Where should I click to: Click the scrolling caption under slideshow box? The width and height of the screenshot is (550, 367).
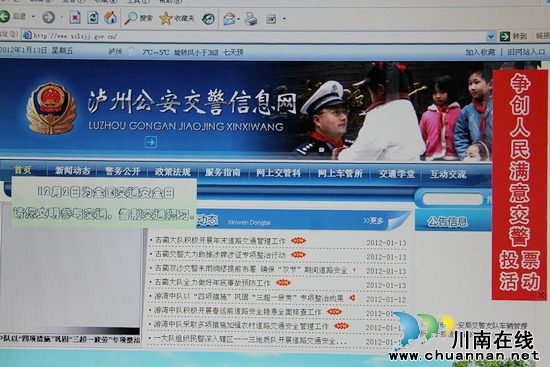tap(70, 339)
